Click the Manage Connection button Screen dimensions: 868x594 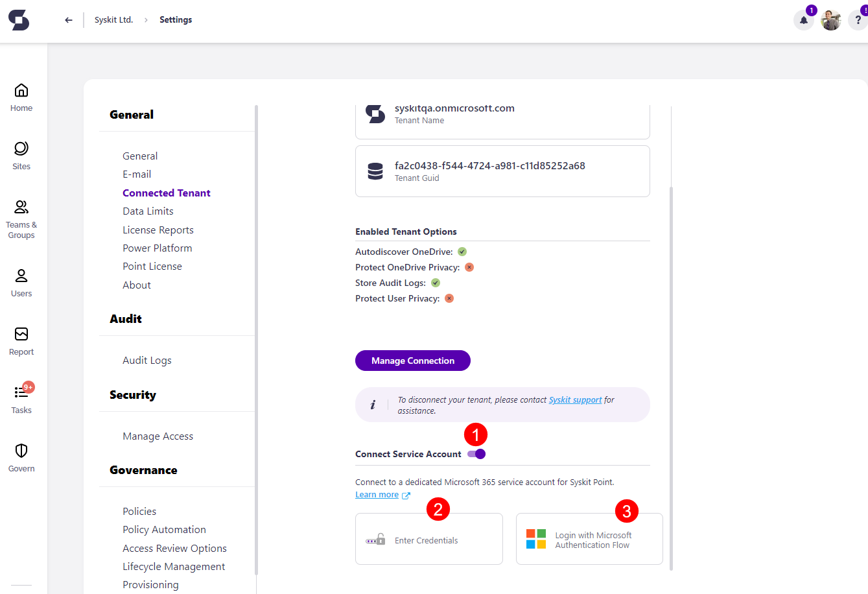[412, 360]
